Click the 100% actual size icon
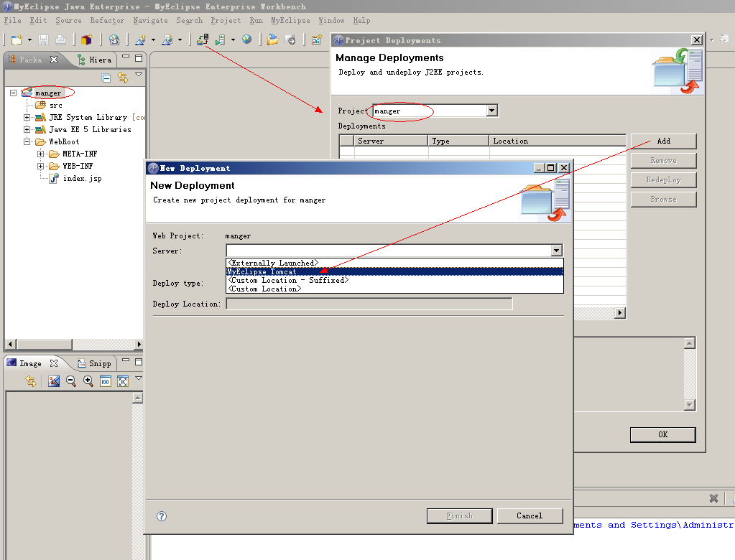Viewport: 735px width, 560px height. [105, 382]
